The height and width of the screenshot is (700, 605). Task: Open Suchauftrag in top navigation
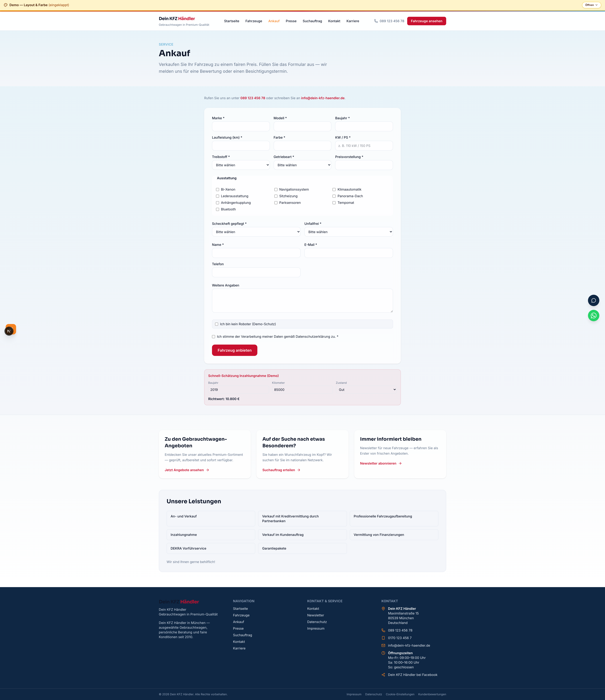tap(312, 21)
